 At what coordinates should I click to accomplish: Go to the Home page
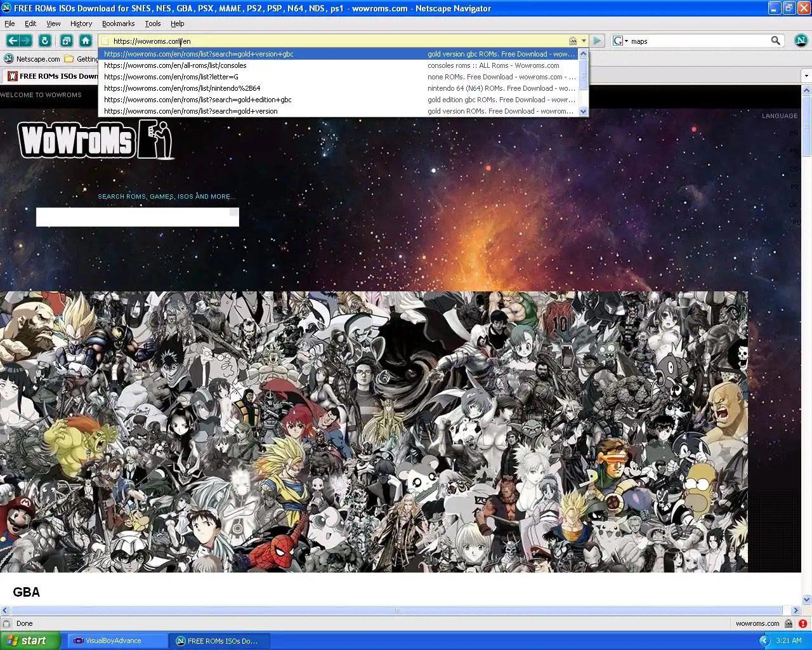coord(86,41)
